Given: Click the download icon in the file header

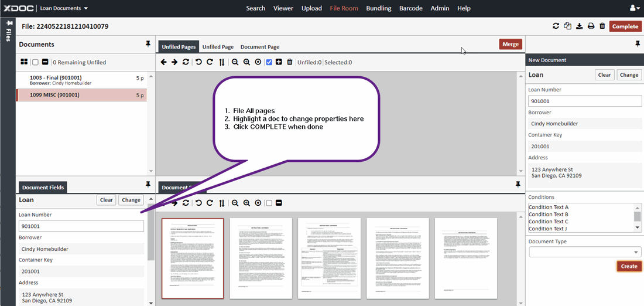Looking at the screenshot, I should click(x=579, y=26).
